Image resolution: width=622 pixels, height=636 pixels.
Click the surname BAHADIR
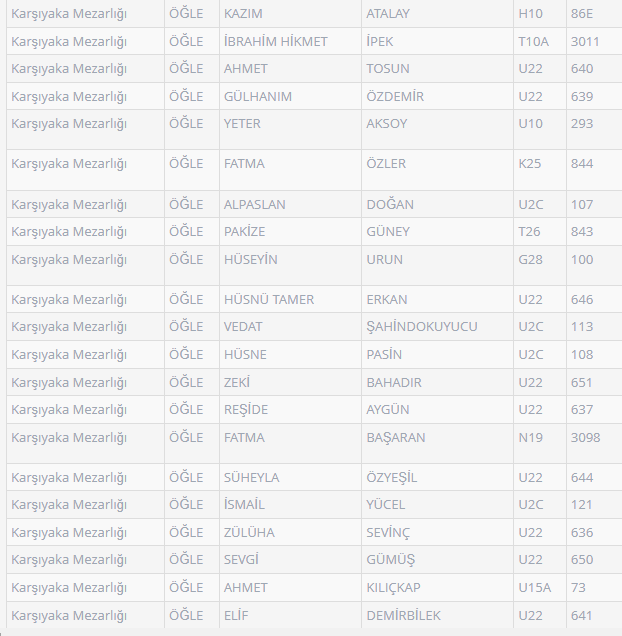[x=394, y=383]
